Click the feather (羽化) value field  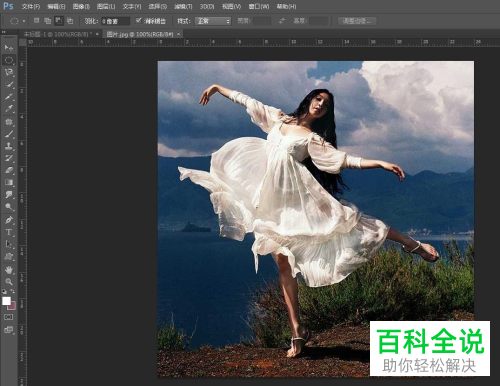pyautogui.click(x=115, y=21)
